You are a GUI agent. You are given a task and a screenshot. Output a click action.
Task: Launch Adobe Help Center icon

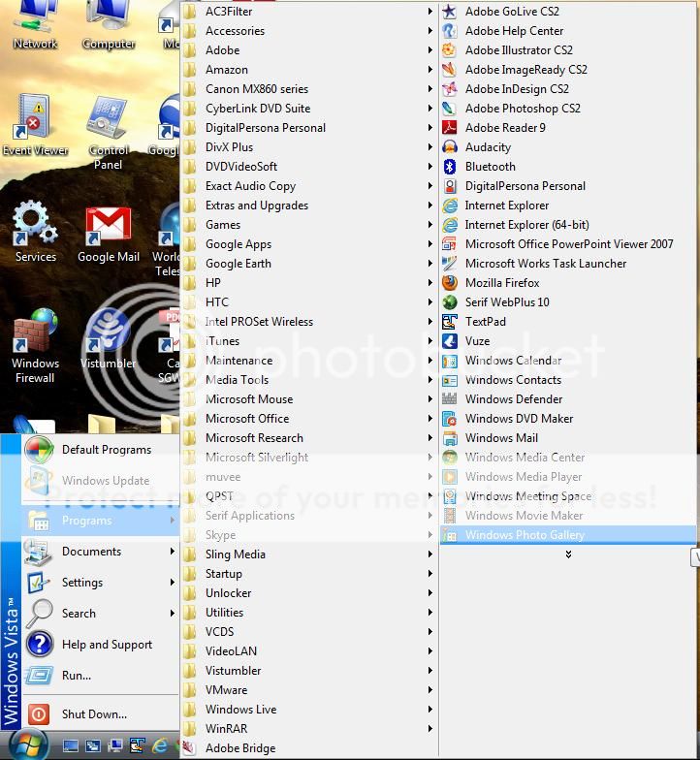(x=450, y=31)
